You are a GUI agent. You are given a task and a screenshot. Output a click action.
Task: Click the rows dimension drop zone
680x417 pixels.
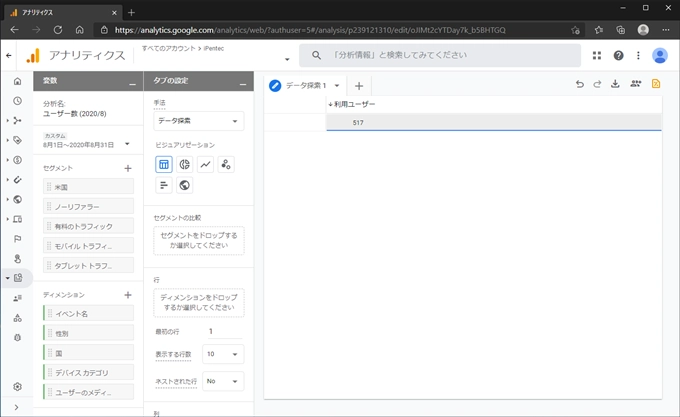[199, 303]
